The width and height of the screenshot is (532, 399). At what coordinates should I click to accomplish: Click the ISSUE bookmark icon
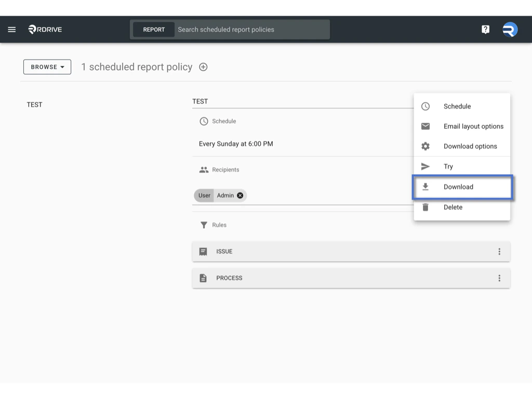pyautogui.click(x=204, y=251)
